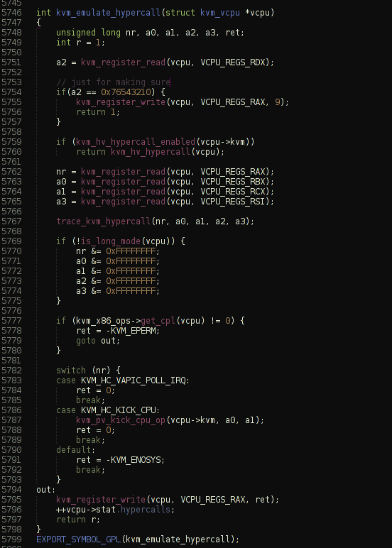Click the VCPU_REGS_RDX argument
392x548 pixels.
(232, 62)
